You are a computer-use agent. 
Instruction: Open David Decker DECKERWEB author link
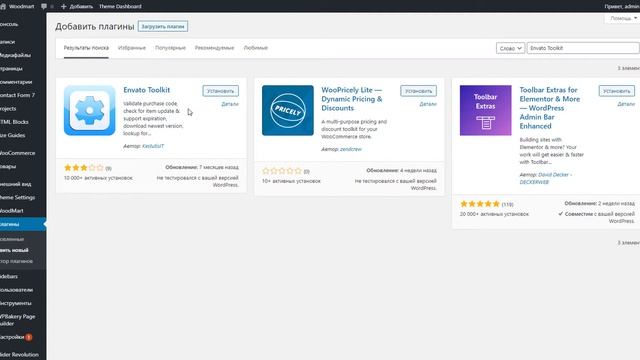click(x=546, y=178)
